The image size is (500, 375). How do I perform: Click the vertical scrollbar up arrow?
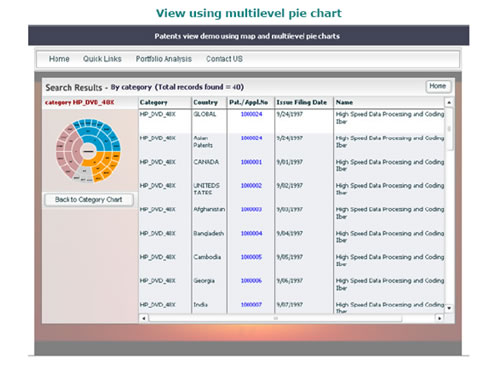click(449, 102)
